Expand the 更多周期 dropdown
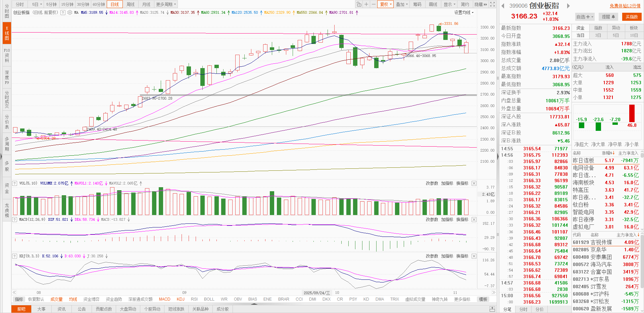This screenshot has height=313, width=644. pyautogui.click(x=166, y=4)
